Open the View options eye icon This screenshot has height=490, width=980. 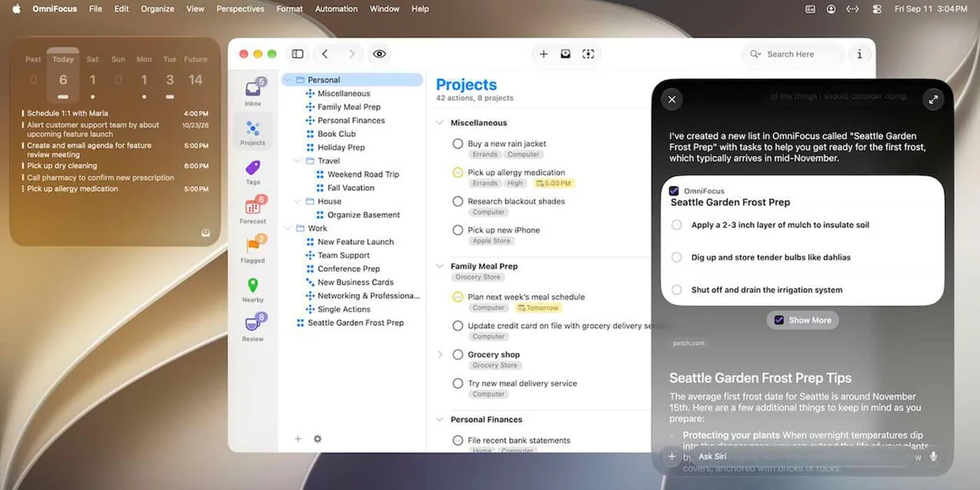click(x=379, y=54)
